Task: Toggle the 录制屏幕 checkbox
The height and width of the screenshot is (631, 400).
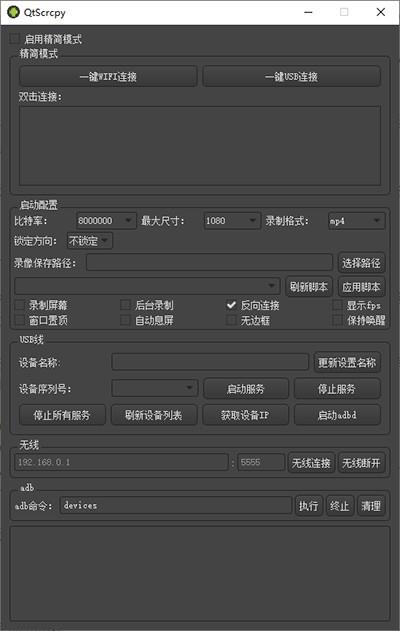Action: [20, 305]
